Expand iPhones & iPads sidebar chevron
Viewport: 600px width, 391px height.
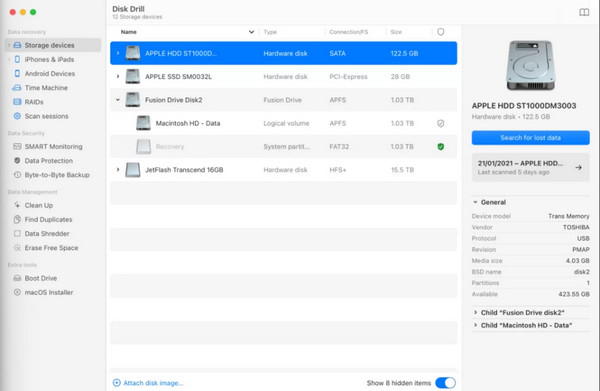click(x=9, y=59)
